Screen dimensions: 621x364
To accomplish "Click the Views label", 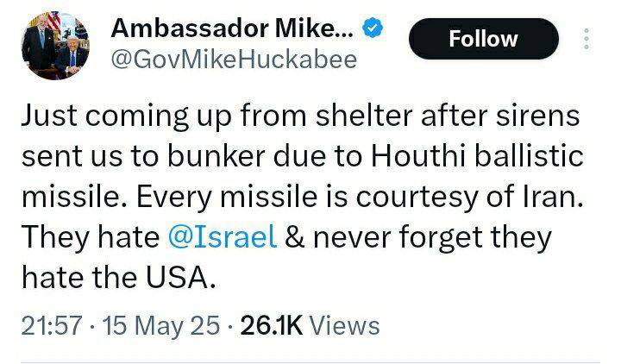I will 343,325.
